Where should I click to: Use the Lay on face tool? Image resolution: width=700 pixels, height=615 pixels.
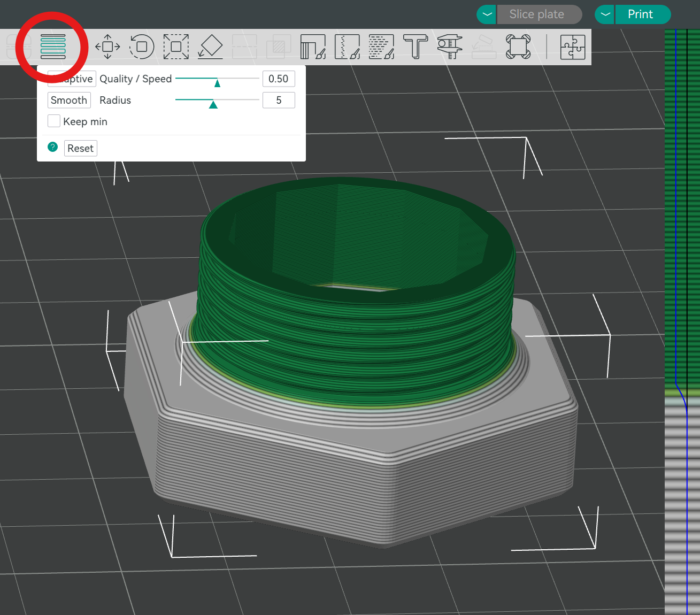[x=210, y=47]
